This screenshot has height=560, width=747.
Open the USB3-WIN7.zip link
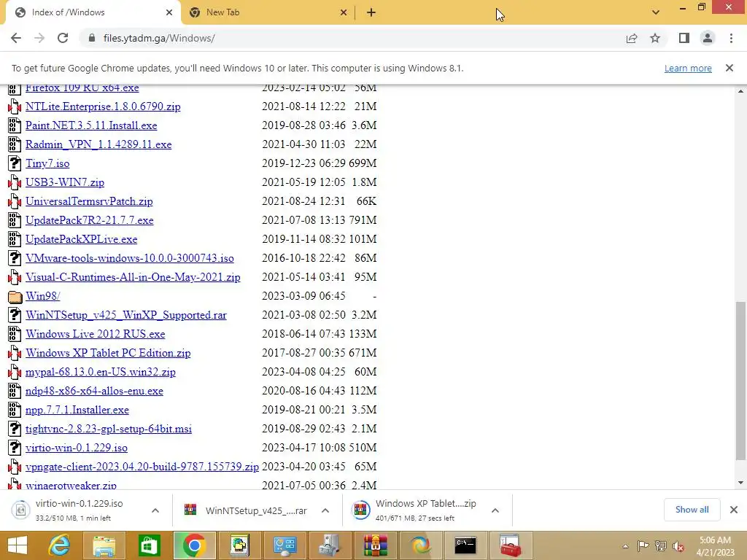click(x=65, y=182)
